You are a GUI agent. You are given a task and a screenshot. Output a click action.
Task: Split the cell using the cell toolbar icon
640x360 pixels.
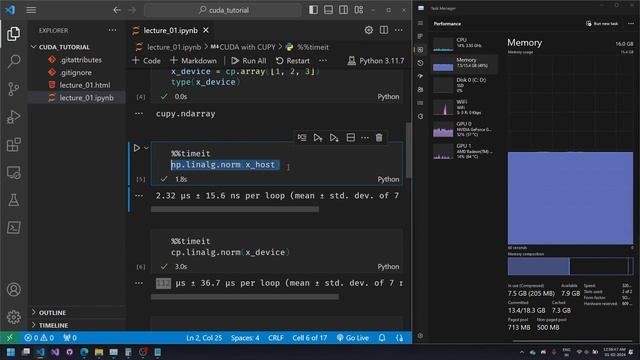point(350,138)
